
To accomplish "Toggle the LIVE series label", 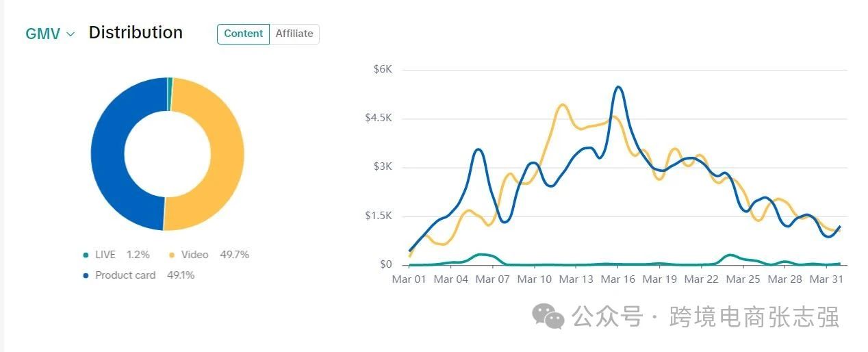I will pos(105,255).
